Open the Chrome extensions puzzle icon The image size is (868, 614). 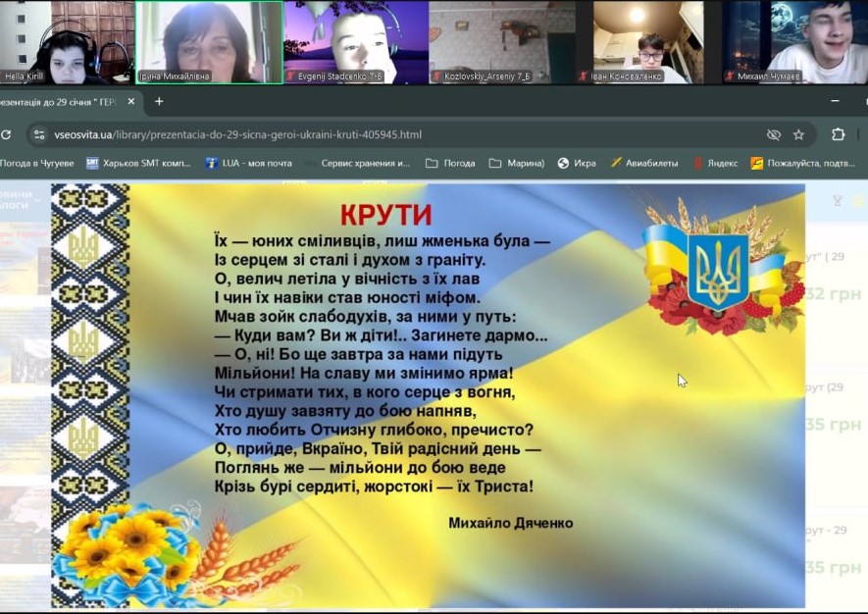[839, 134]
